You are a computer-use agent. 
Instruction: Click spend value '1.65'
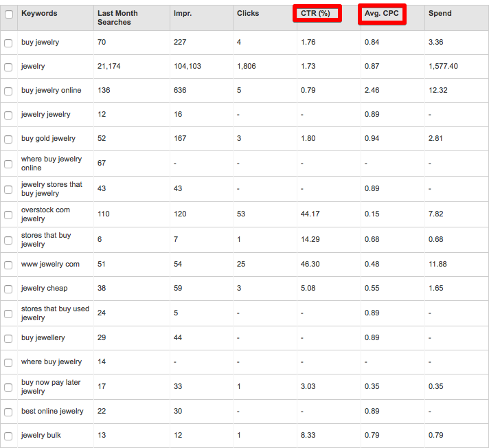(x=436, y=289)
